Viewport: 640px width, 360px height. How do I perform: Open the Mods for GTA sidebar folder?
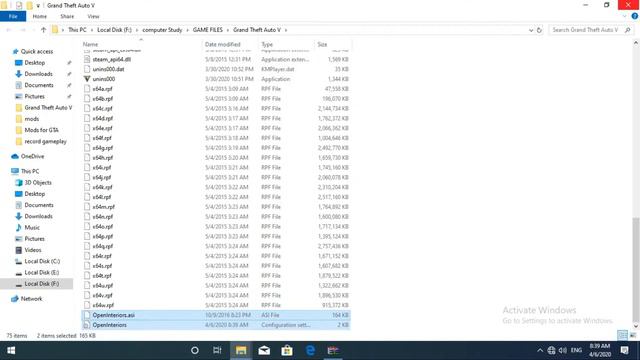pyautogui.click(x=41, y=130)
